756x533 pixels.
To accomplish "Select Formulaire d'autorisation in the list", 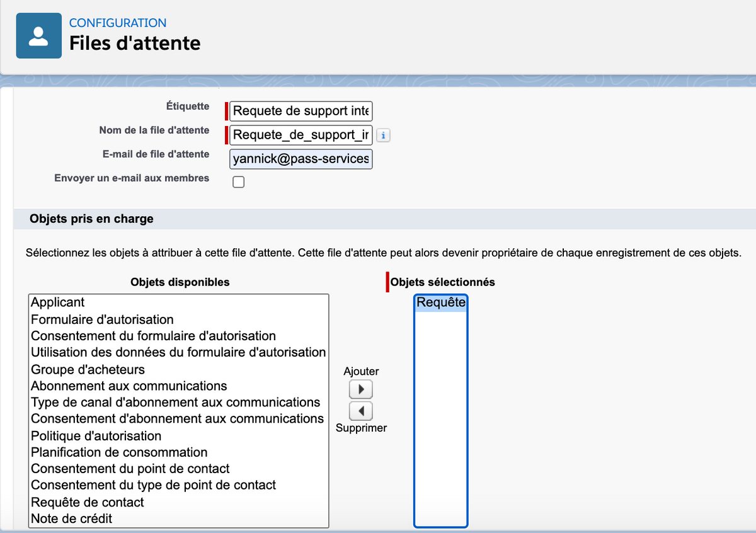I will tap(179, 319).
